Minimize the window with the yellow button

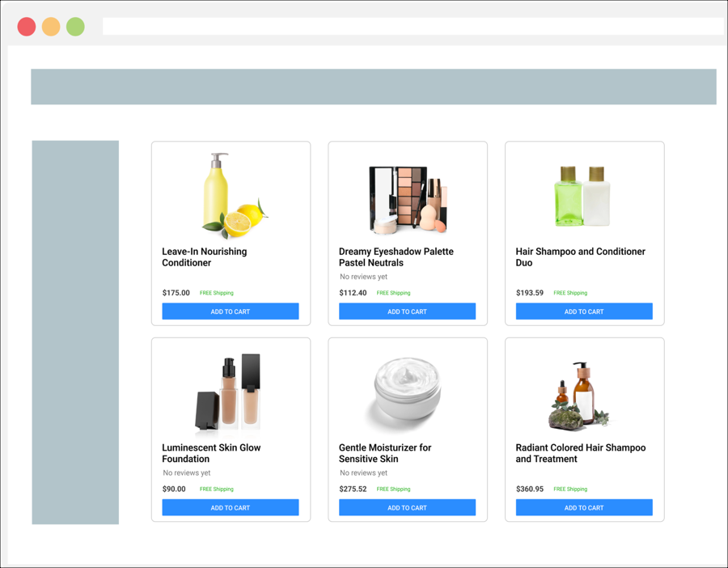click(51, 27)
